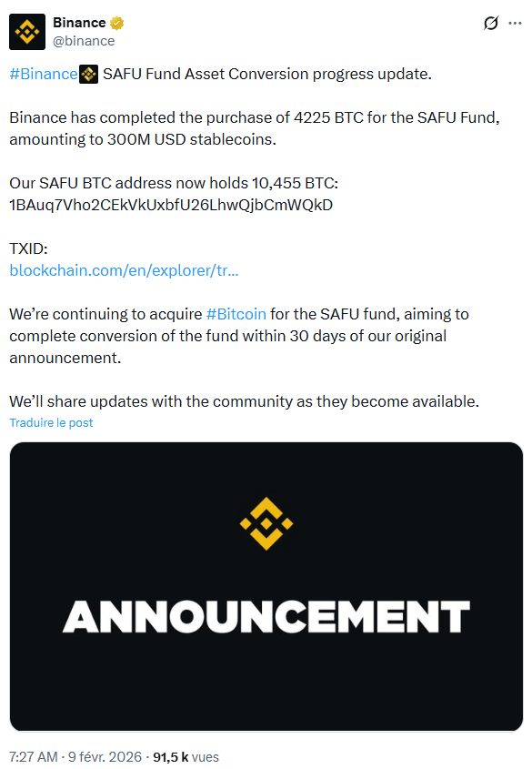Select the SAFU BTC address text
This screenshot has width=532, height=769.
(173, 205)
